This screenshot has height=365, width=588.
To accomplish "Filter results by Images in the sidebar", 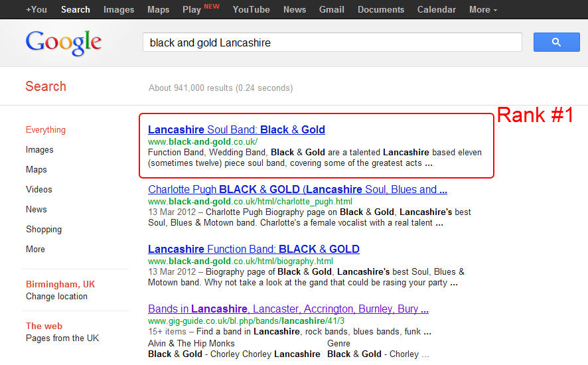I will pos(39,150).
